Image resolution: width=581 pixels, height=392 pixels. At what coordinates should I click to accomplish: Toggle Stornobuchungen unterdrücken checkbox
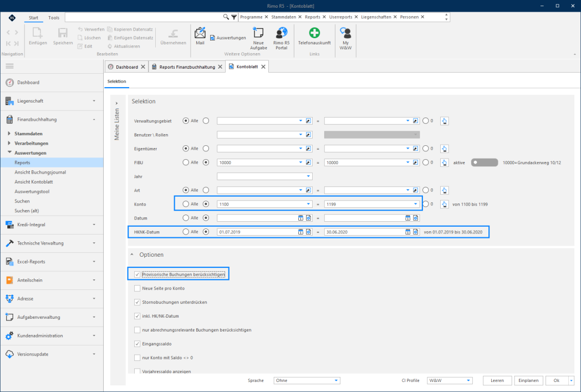pyautogui.click(x=137, y=302)
